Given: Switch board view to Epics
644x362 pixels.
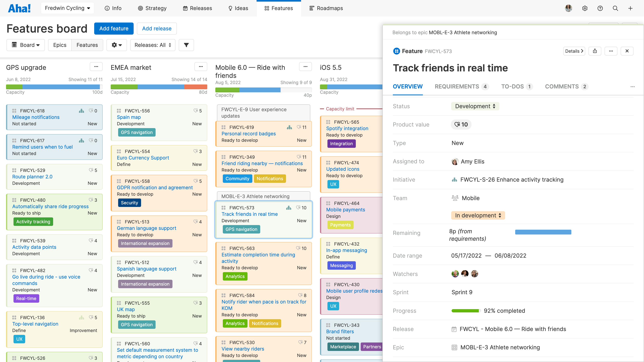Looking at the screenshot, I should 60,45.
